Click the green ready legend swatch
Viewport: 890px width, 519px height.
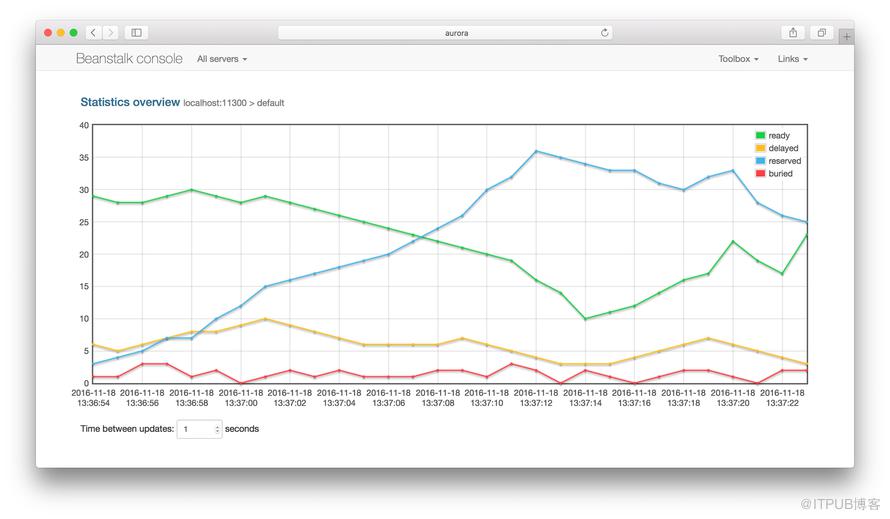click(761, 135)
